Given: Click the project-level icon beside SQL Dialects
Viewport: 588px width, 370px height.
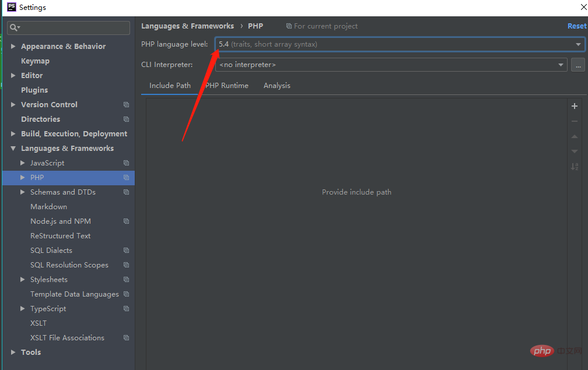Looking at the screenshot, I should tap(126, 251).
